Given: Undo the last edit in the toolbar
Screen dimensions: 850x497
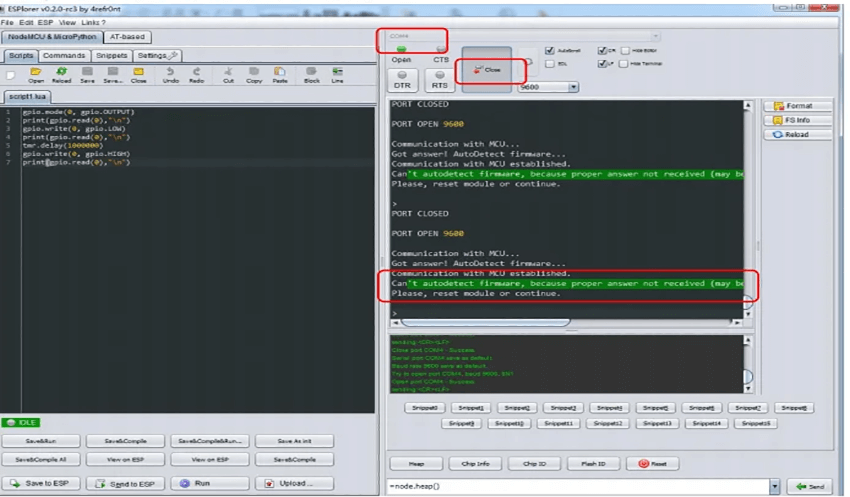Looking at the screenshot, I should 170,75.
